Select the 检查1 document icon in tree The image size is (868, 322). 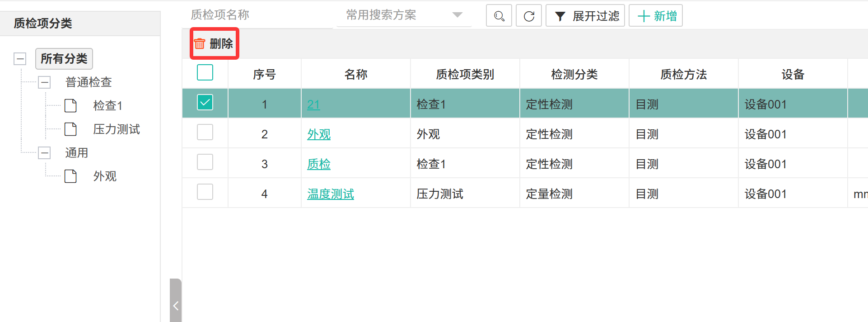click(70, 105)
